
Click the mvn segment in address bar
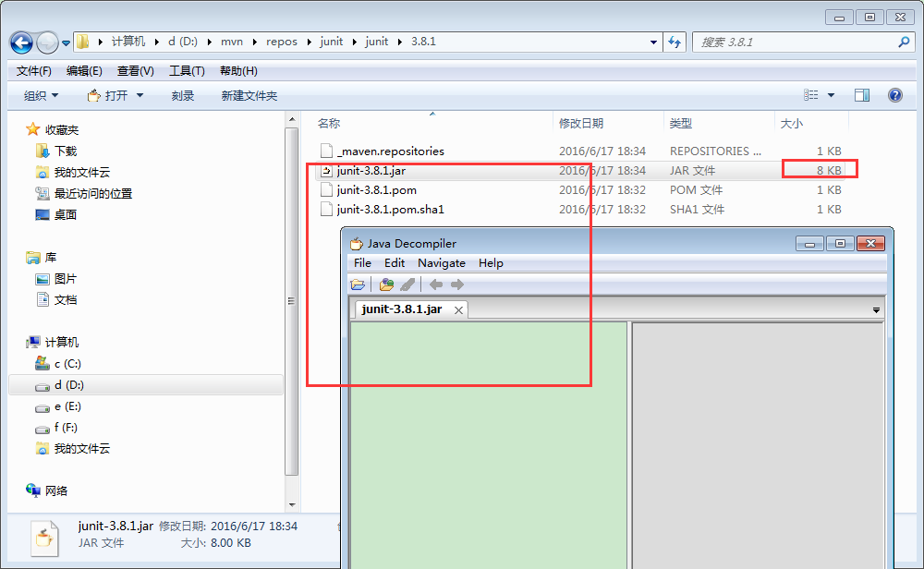[x=232, y=42]
